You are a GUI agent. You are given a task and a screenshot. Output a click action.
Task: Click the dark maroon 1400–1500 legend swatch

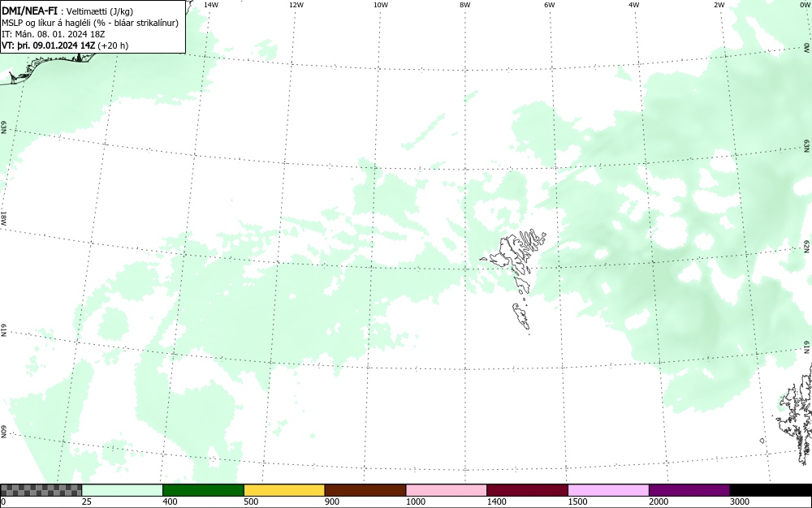click(527, 490)
